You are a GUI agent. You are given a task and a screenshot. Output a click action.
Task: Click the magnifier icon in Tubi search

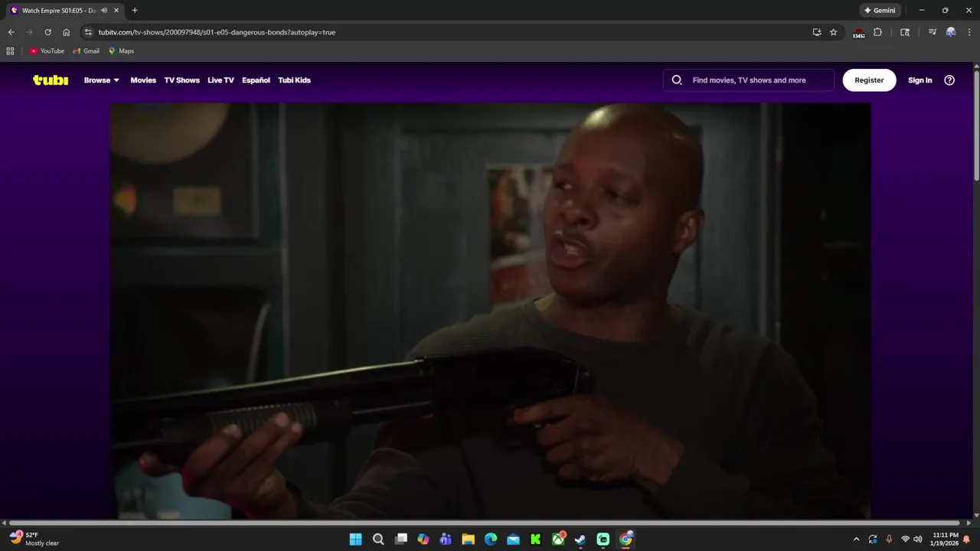coord(677,80)
